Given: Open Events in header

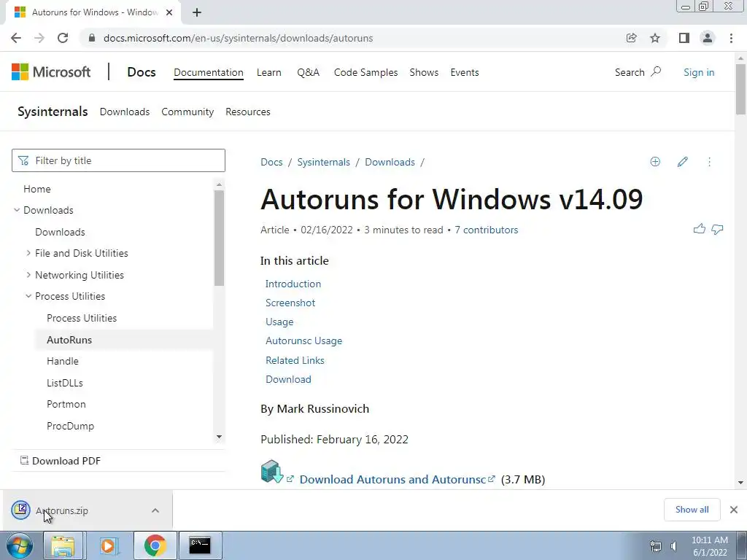Looking at the screenshot, I should click(x=465, y=72).
